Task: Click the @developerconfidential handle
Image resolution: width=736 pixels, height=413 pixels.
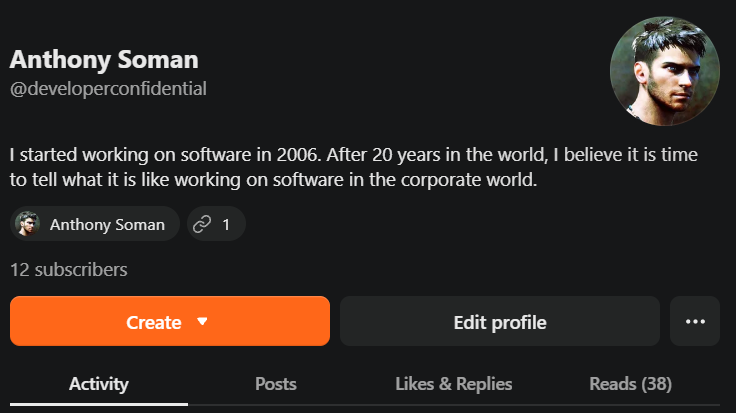Action: pyautogui.click(x=108, y=89)
